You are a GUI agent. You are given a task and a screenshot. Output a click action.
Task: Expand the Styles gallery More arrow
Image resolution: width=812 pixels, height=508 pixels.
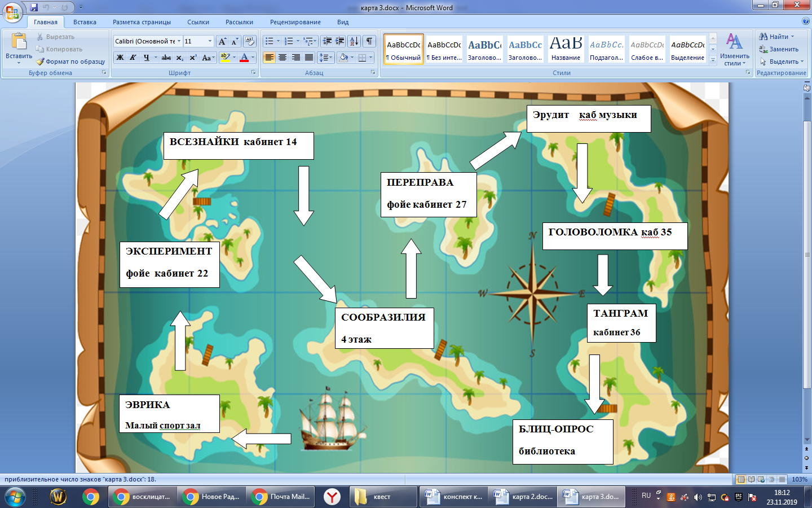tap(713, 60)
